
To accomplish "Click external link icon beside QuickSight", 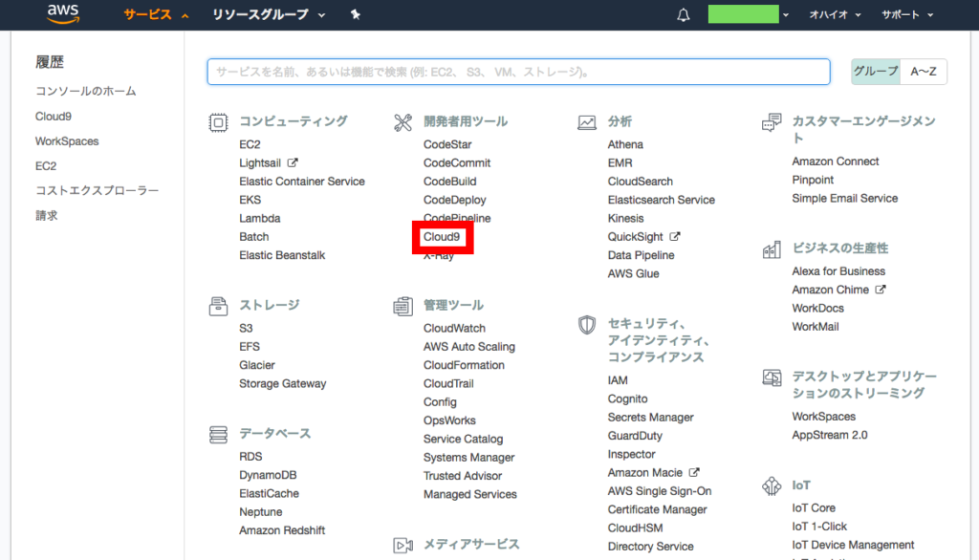I will 674,237.
